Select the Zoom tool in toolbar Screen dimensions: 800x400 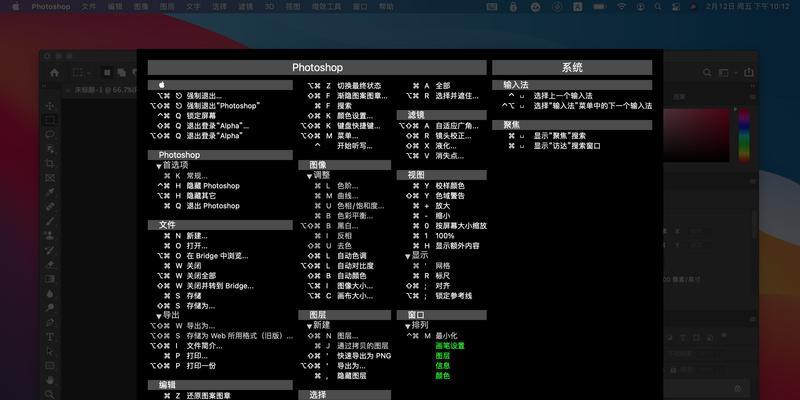[50, 394]
